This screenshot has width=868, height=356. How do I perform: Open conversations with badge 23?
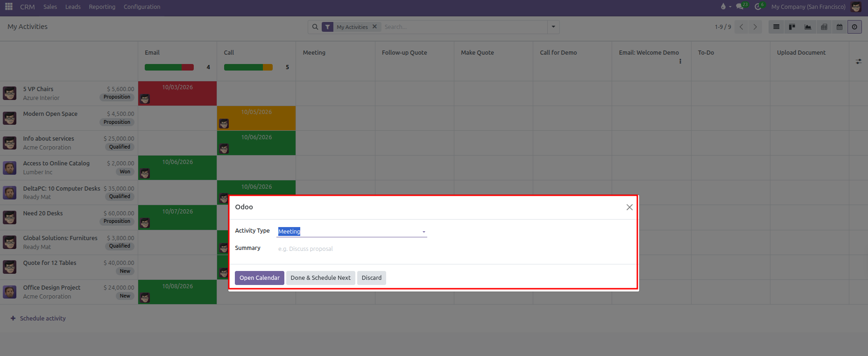741,7
